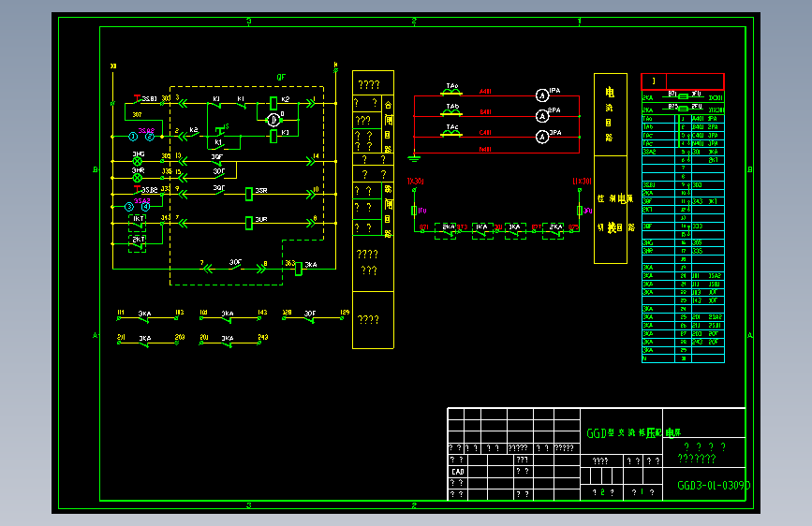Screen dimensions: 812x526
Task: Click zone marker 3 on the top border
Action: 249,22
